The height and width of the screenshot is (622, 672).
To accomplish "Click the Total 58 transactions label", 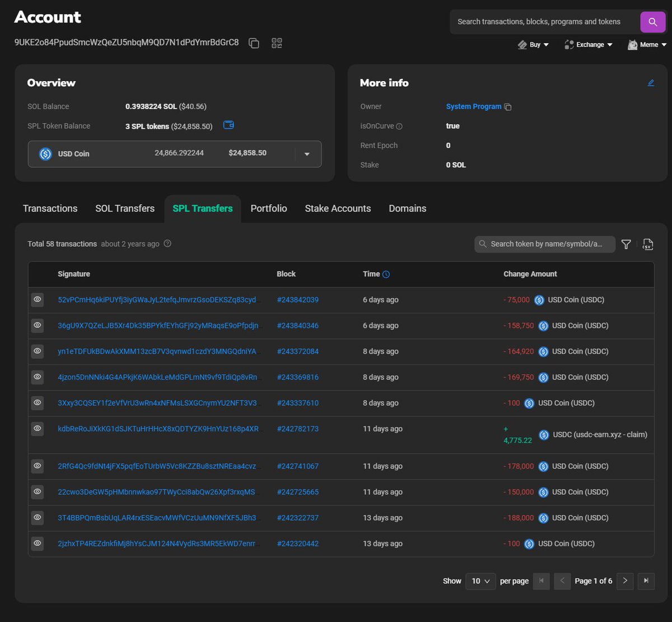I will click(x=62, y=244).
